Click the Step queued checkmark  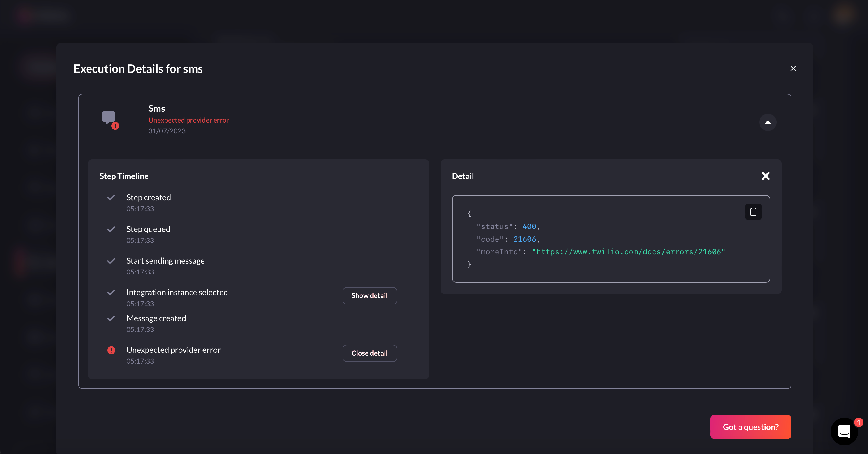click(x=111, y=229)
